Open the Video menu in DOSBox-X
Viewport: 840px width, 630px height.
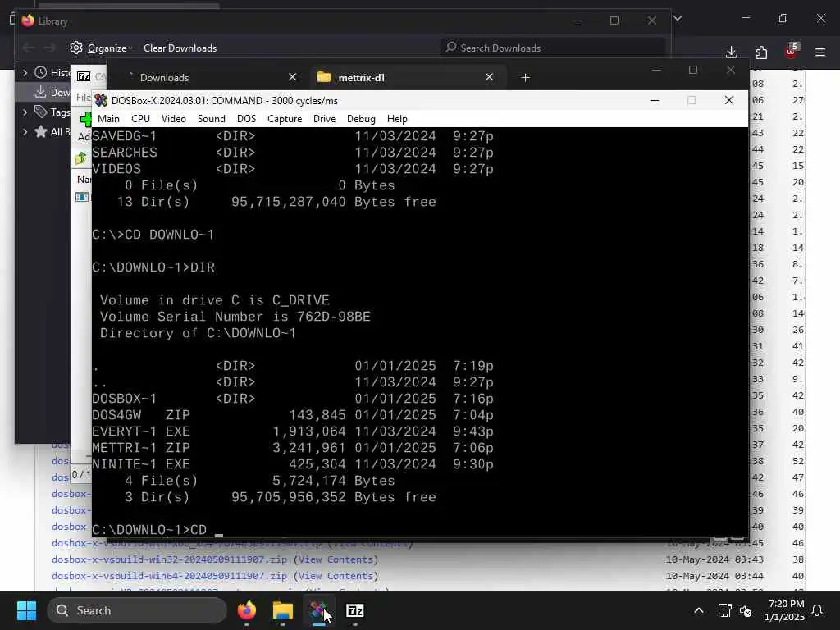(x=174, y=119)
